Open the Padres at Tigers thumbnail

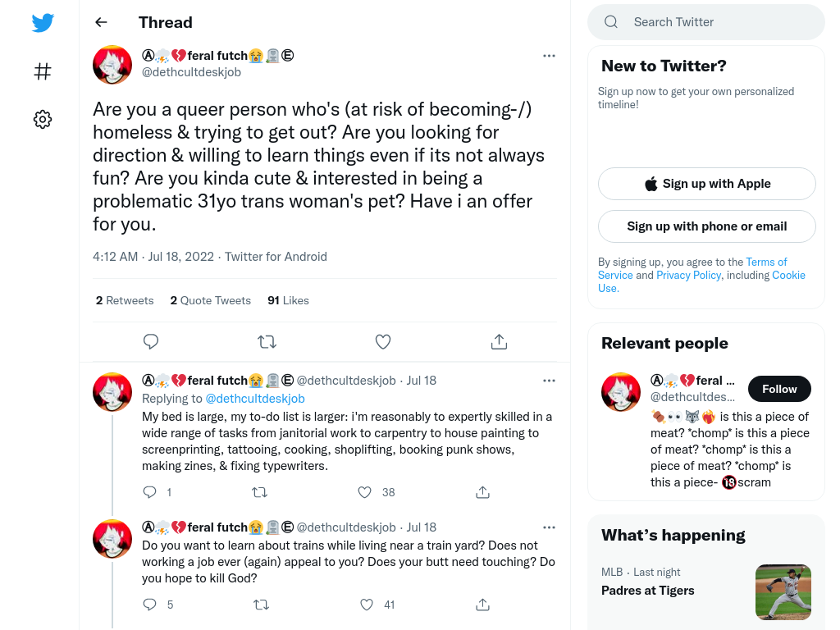(x=783, y=592)
